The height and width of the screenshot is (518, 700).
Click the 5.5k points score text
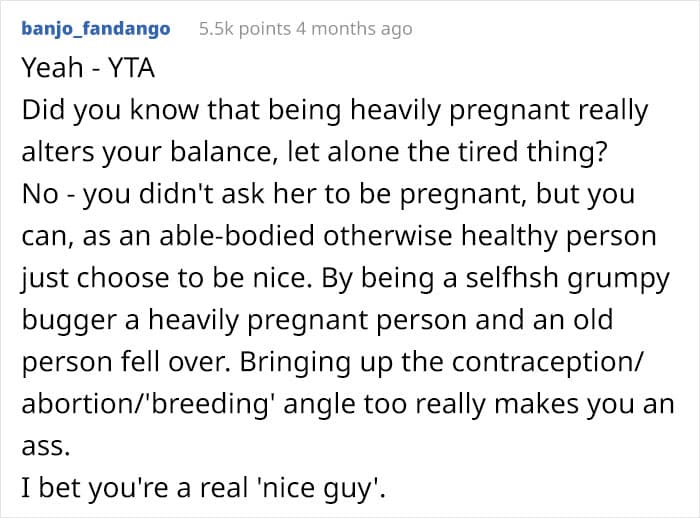pyautogui.click(x=245, y=29)
